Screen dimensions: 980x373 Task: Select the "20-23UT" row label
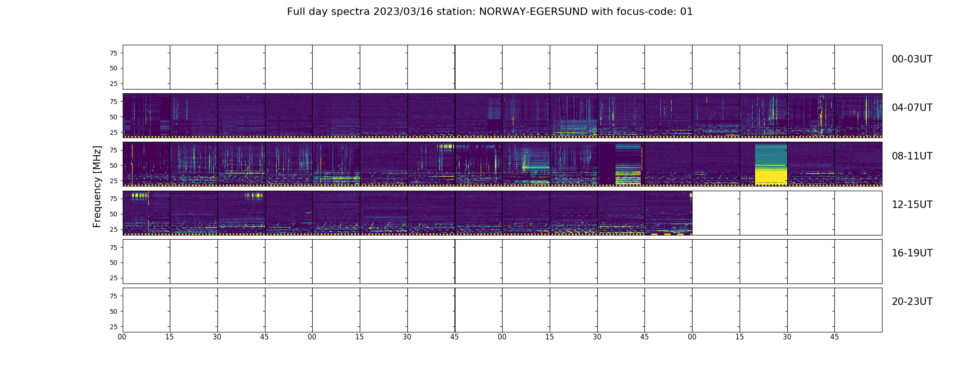coord(912,302)
